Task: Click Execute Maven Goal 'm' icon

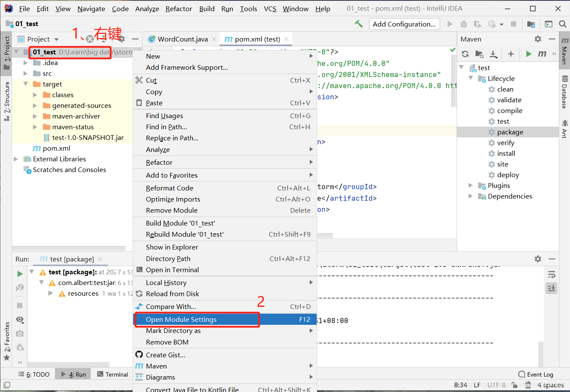Action: point(542,54)
